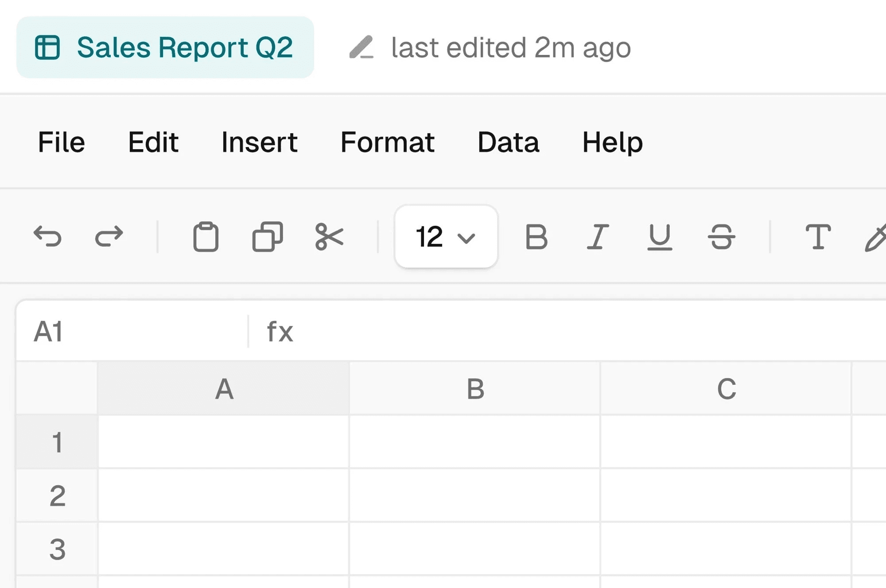The height and width of the screenshot is (588, 886).
Task: Open the Data menu
Action: (508, 142)
